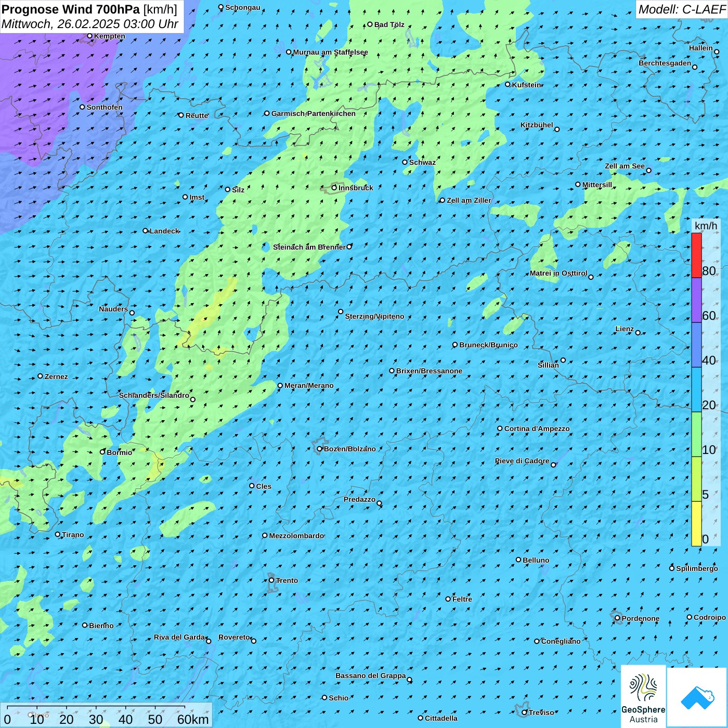This screenshot has height=728, width=728.
Task: Click the Spilimbergo city label
Action: [697, 568]
